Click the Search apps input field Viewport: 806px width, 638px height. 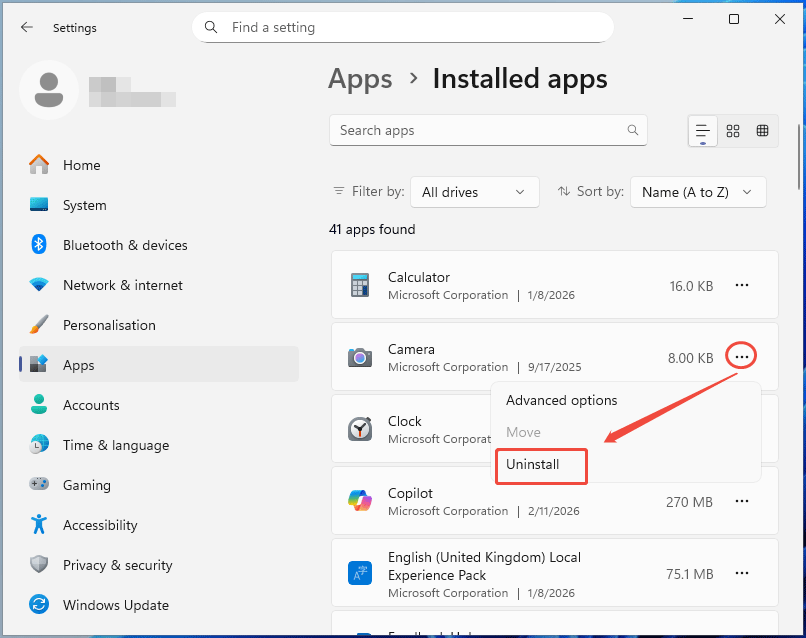(488, 130)
